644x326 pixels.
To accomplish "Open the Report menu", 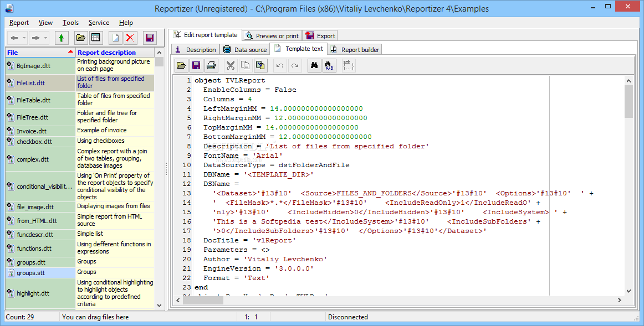I will click(19, 23).
